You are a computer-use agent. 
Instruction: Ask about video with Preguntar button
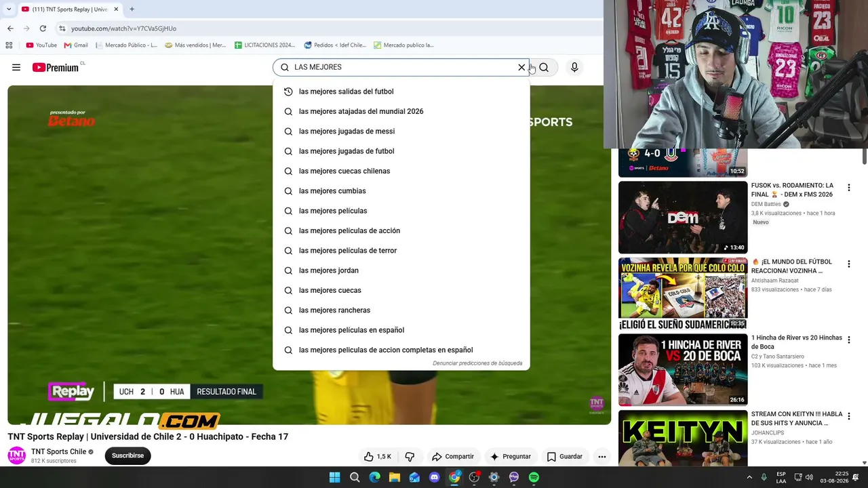(x=511, y=457)
